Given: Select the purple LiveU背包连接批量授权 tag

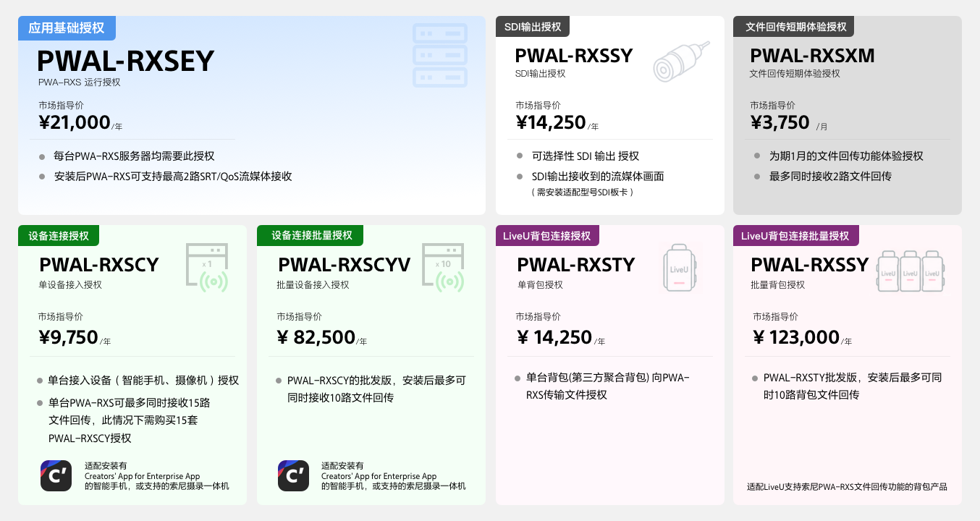Looking at the screenshot, I should click(x=795, y=236).
